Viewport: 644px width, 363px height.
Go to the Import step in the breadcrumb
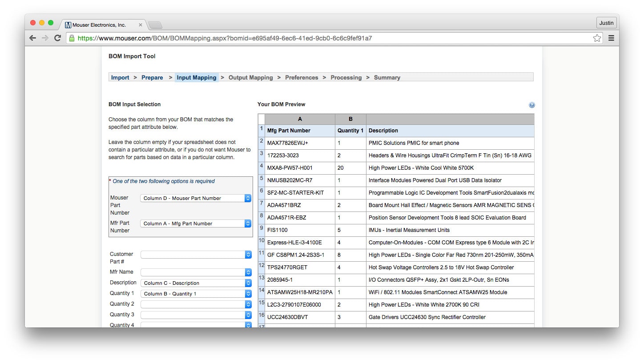120,78
